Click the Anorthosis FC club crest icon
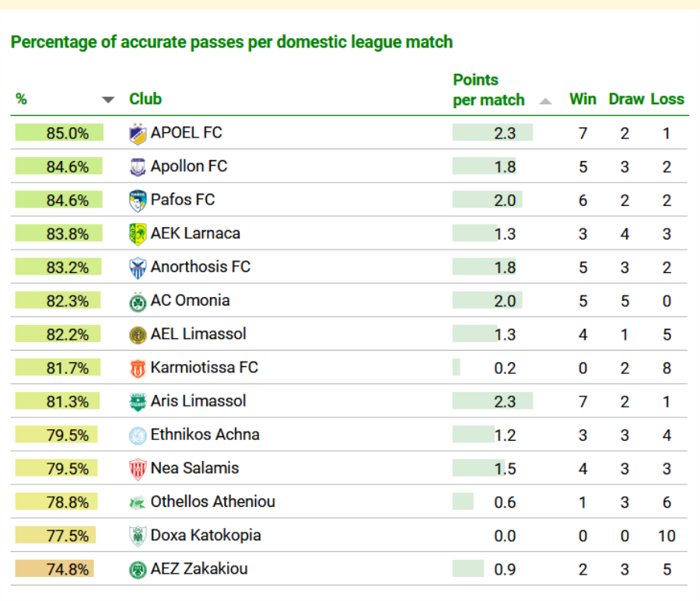 [138, 267]
